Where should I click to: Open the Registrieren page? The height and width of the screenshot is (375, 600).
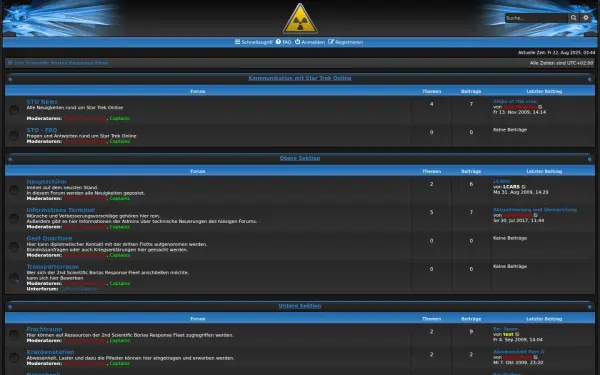(x=345, y=42)
